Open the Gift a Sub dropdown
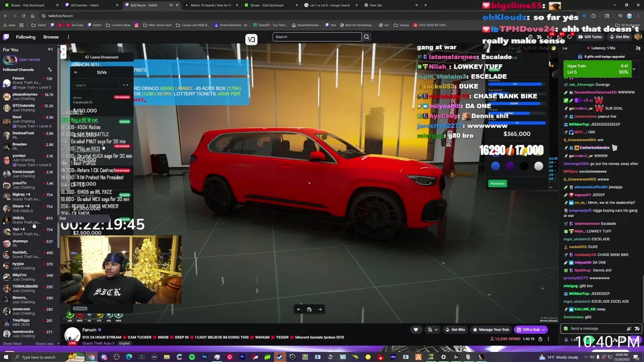 point(531,330)
